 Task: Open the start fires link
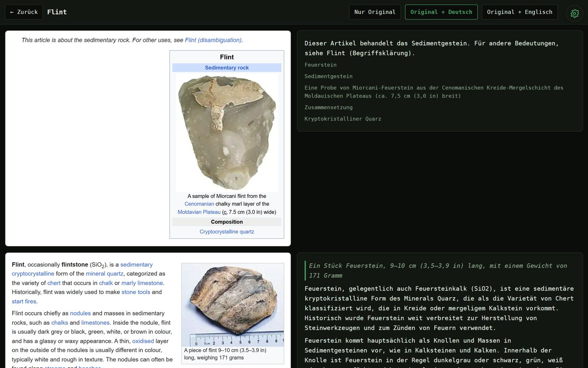click(24, 302)
